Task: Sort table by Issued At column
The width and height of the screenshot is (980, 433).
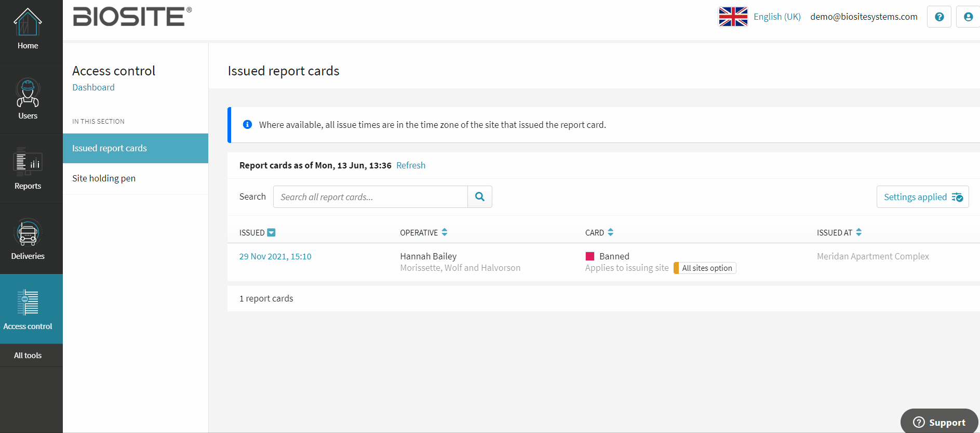Action: (858, 232)
